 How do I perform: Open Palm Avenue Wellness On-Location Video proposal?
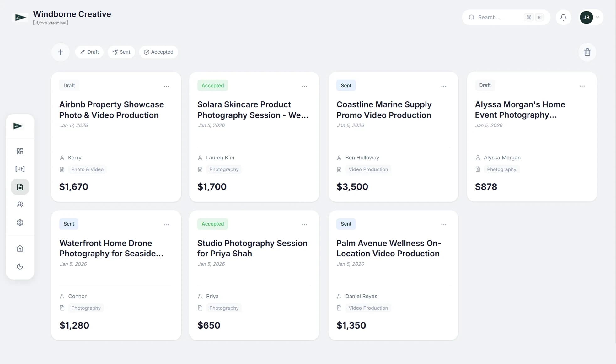click(x=389, y=248)
